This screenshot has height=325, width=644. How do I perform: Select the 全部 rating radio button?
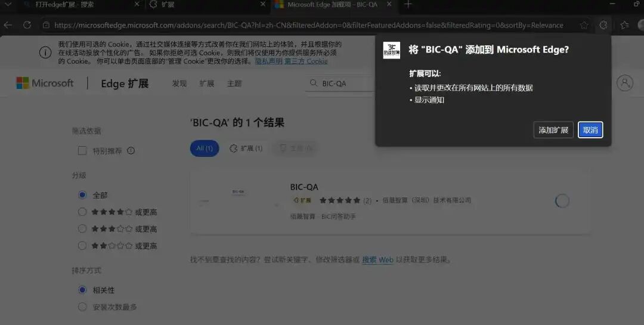tap(82, 195)
